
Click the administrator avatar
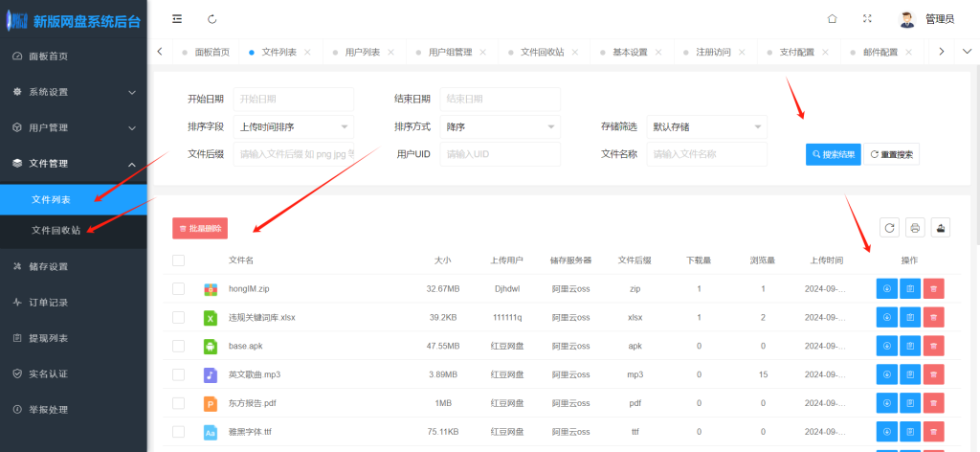(906, 19)
